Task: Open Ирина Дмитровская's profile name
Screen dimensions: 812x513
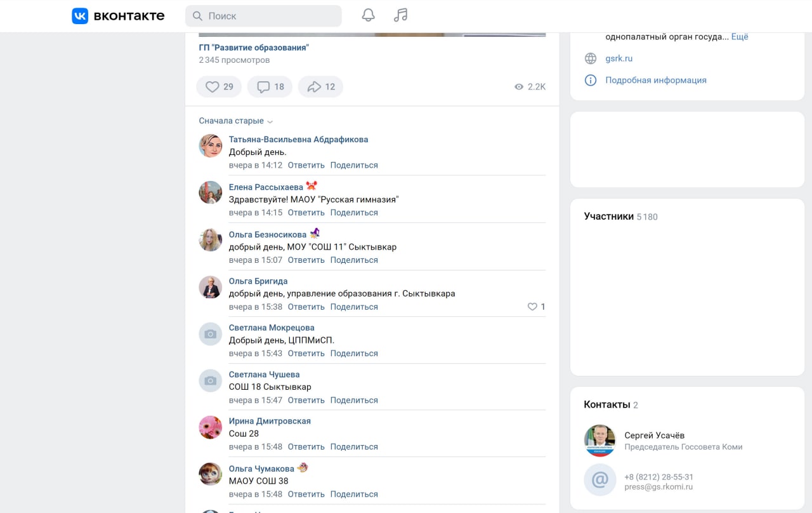Action: (x=270, y=421)
